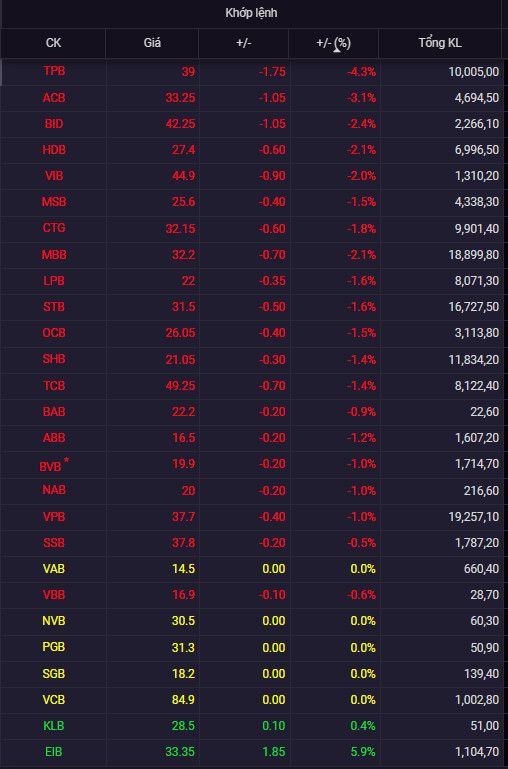Click EIB price 33.35
The width and height of the screenshot is (508, 769).
point(180,752)
